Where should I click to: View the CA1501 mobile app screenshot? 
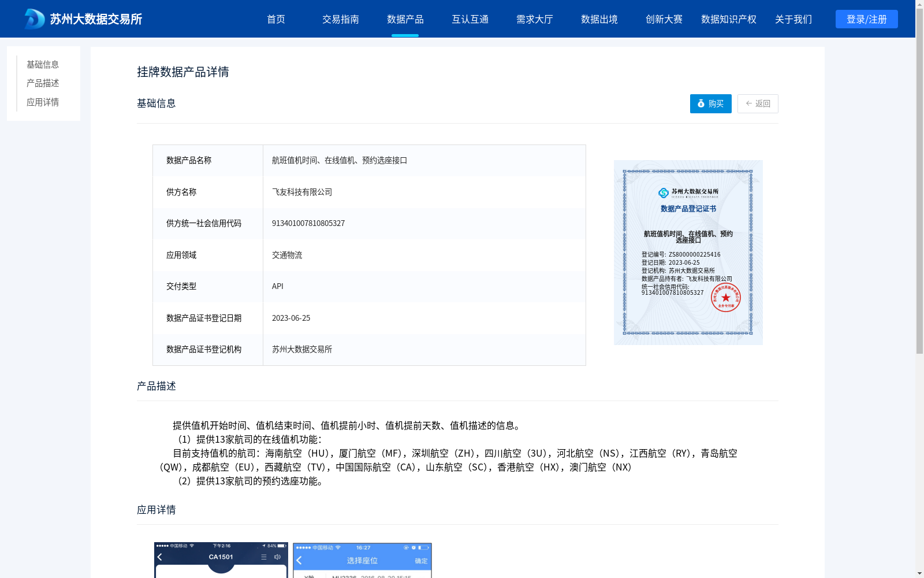point(221,560)
